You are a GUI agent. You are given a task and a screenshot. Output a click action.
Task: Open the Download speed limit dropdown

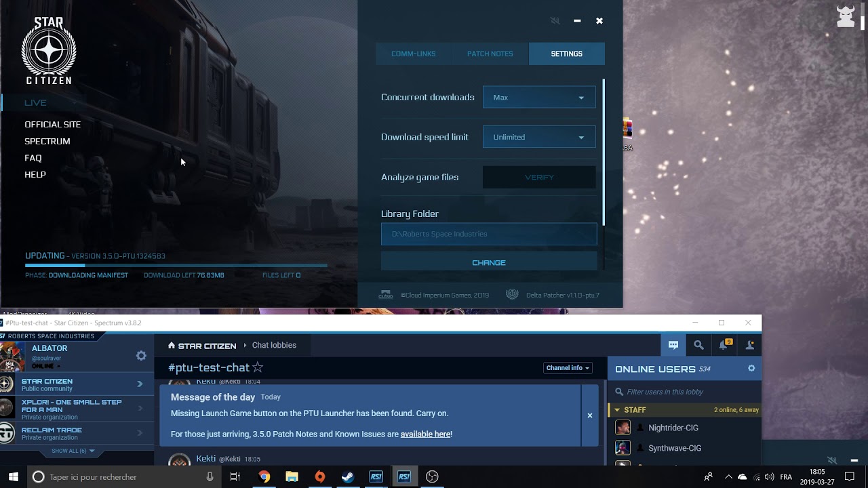point(539,137)
